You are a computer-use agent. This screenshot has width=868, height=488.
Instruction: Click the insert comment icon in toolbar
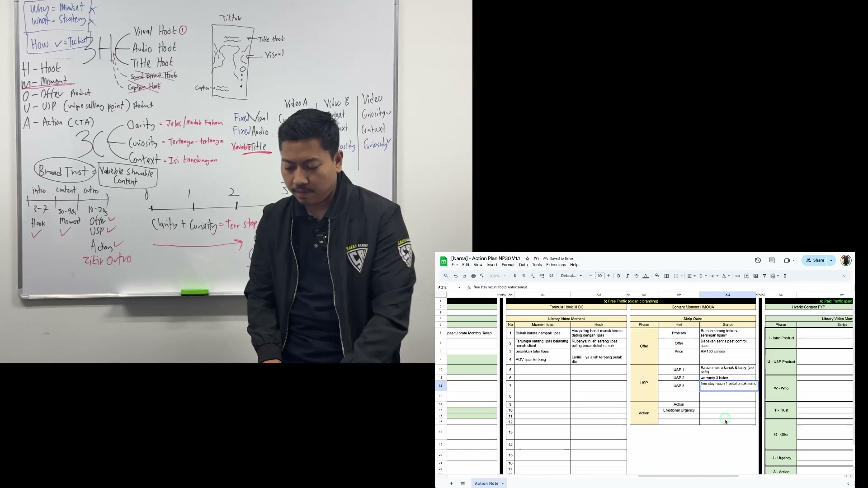(747, 276)
